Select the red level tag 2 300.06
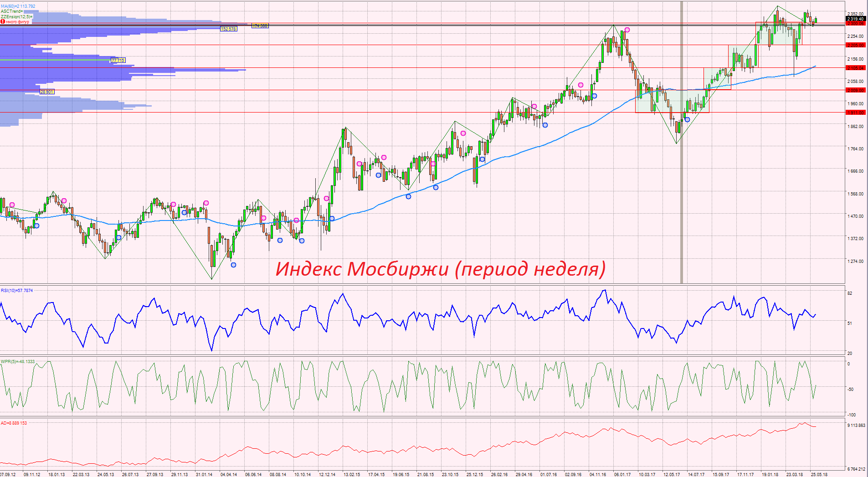Image resolution: width=868 pixels, height=477 pixels. click(855, 23)
